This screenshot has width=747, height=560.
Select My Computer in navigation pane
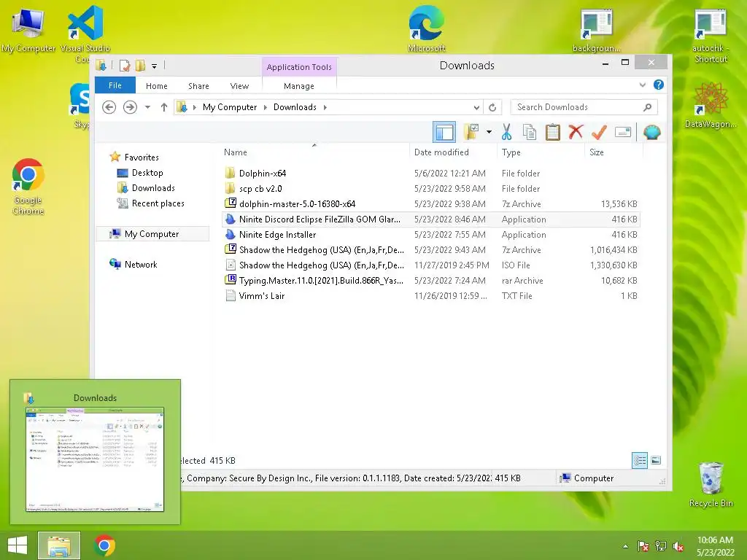pyautogui.click(x=152, y=234)
